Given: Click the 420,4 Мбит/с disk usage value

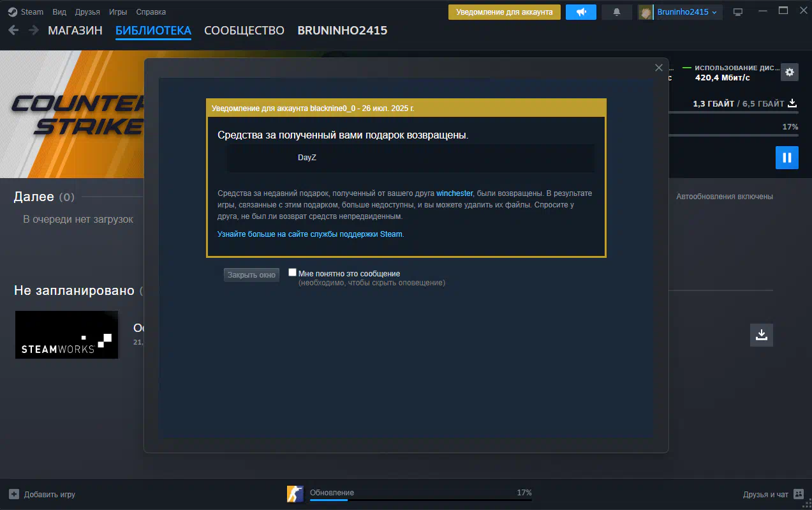Looking at the screenshot, I should pyautogui.click(x=722, y=78).
